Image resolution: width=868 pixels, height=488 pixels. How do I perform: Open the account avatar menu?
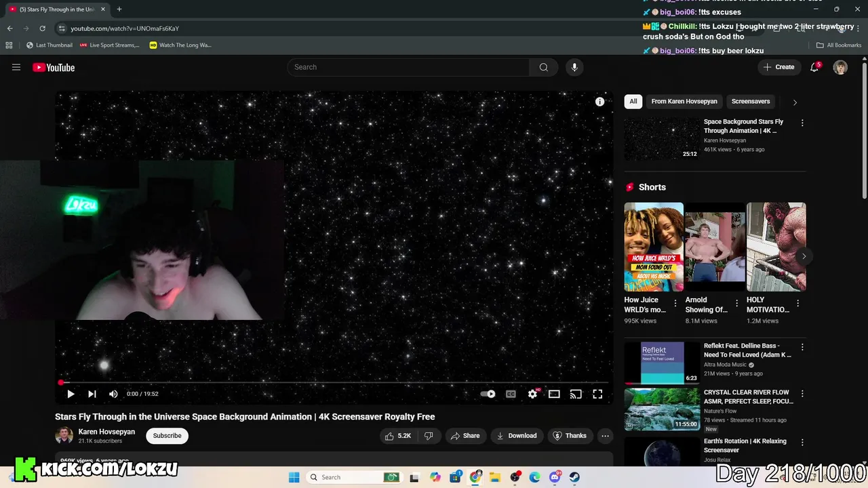coord(840,67)
